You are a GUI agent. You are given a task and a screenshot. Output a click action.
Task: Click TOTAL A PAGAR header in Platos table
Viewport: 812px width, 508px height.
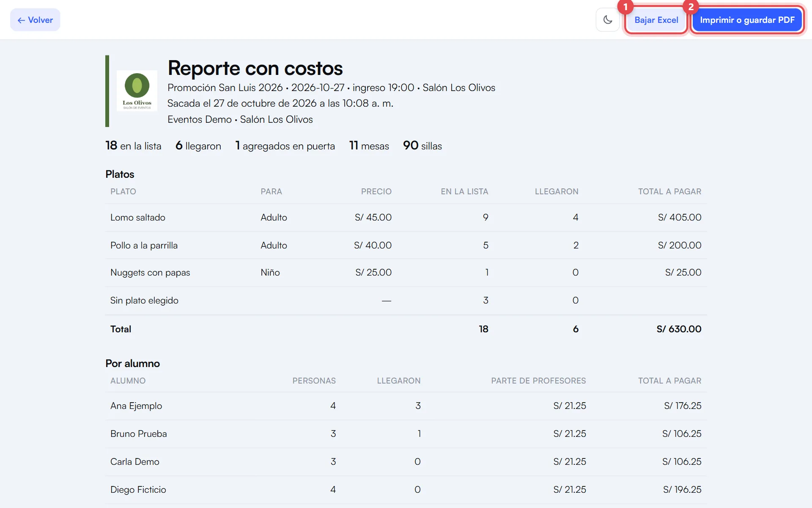point(669,191)
